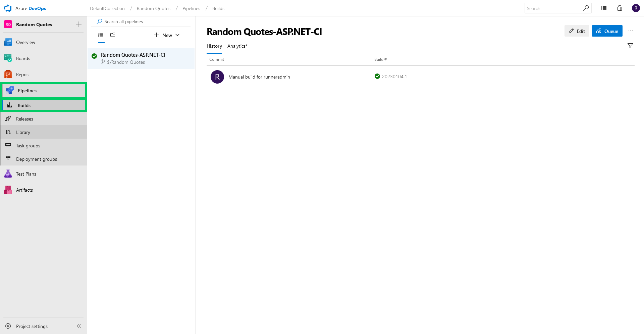Switch to pipelines folder view icon

pos(113,35)
